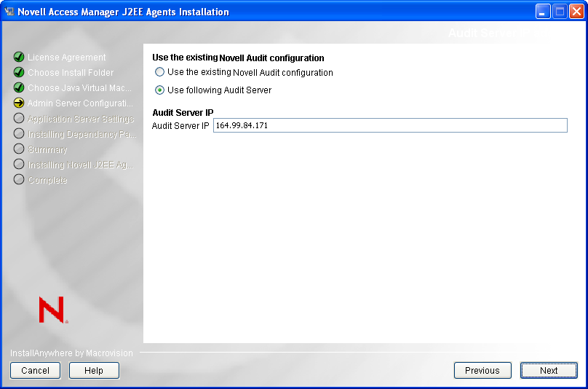Click the bold 'Audit Server IP' heading
Screen dimensions: 588x389
coord(183,113)
